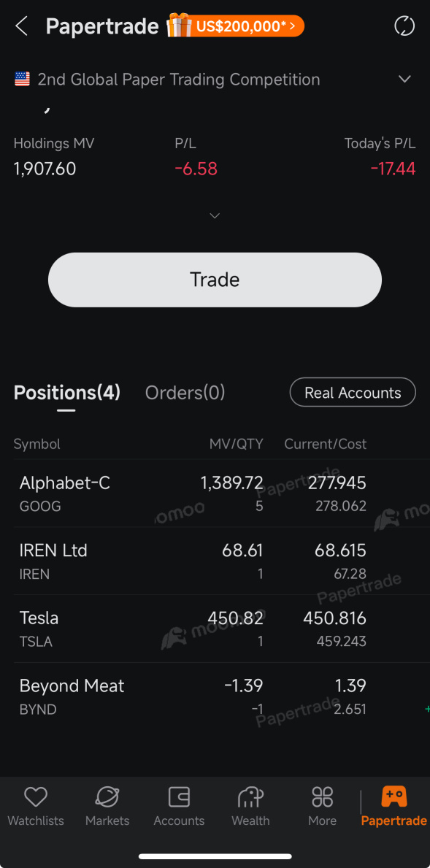Image resolution: width=430 pixels, height=868 pixels.
Task: Expand account details chevron below P/L
Action: click(x=215, y=215)
